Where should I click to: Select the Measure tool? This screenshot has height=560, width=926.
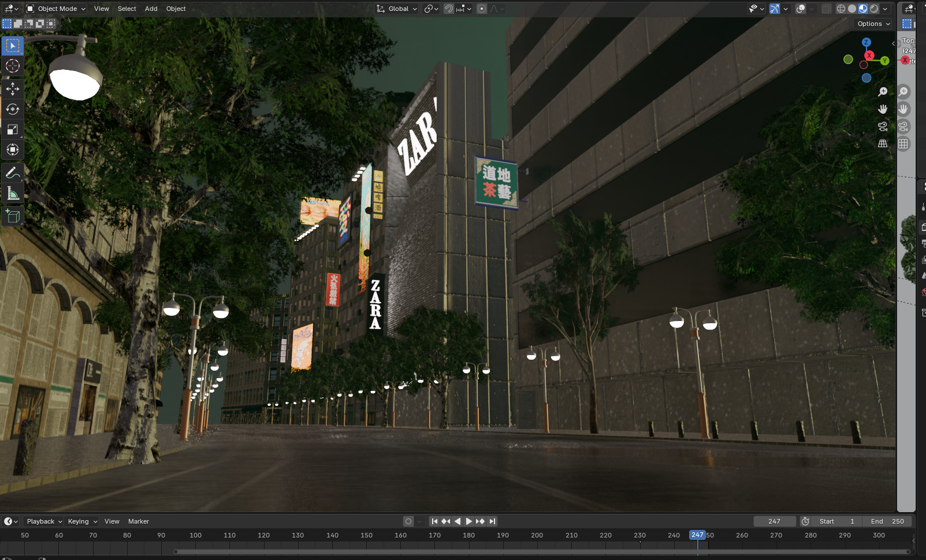(13, 193)
